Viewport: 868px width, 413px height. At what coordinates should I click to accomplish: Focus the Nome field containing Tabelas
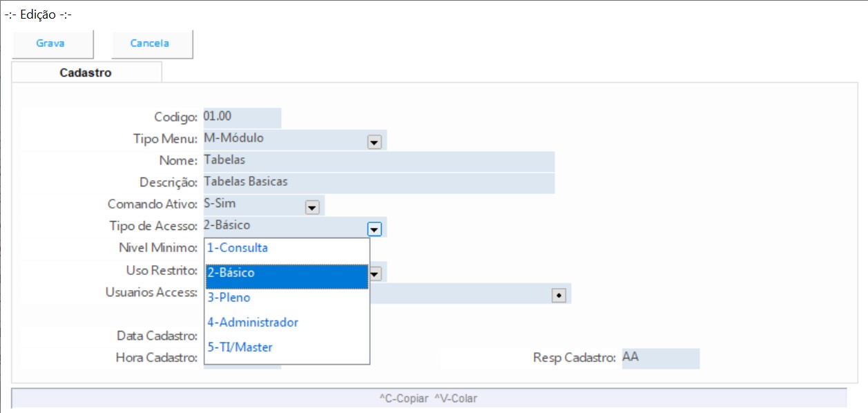[x=378, y=160]
